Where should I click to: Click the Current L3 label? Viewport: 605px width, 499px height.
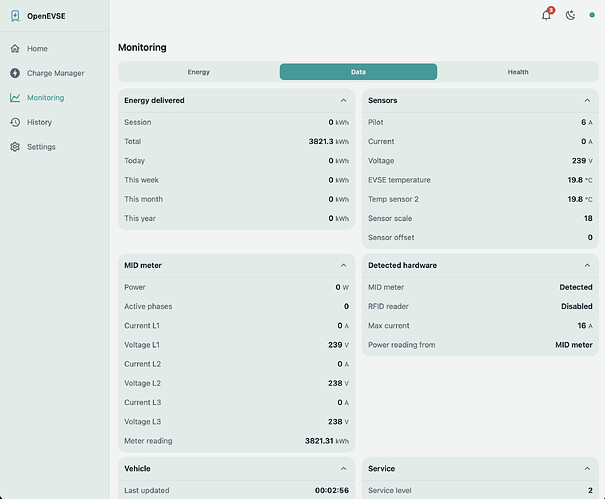tap(142, 403)
